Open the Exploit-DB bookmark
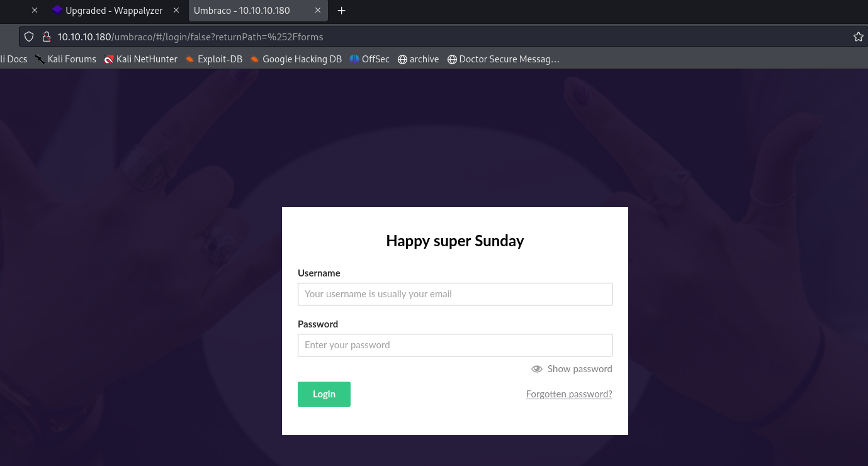 click(213, 59)
